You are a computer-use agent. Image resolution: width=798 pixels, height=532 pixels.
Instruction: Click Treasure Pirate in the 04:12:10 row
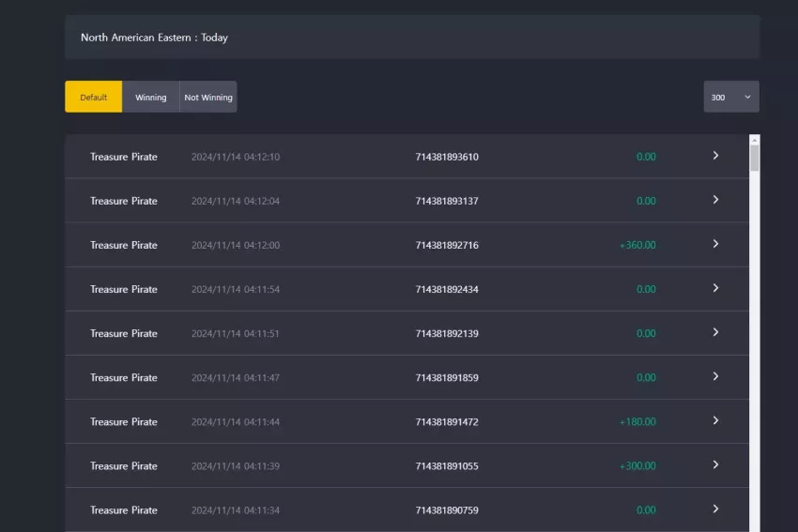click(x=124, y=157)
